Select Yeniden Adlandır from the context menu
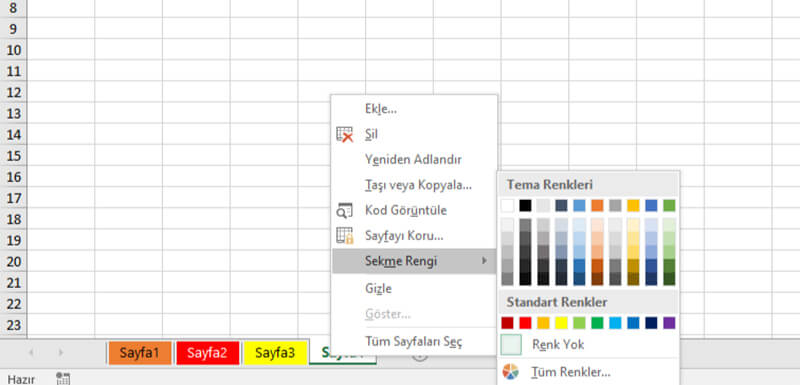The width and height of the screenshot is (800, 385). click(x=414, y=160)
